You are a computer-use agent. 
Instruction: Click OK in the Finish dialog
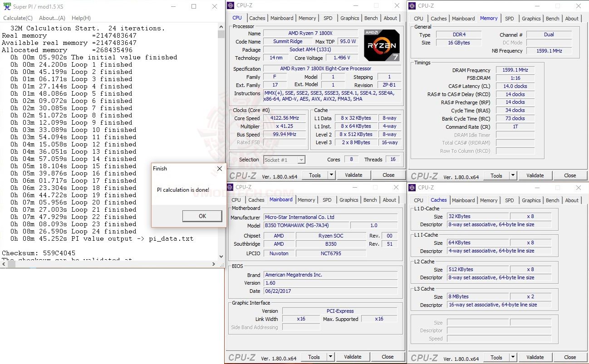click(x=202, y=216)
